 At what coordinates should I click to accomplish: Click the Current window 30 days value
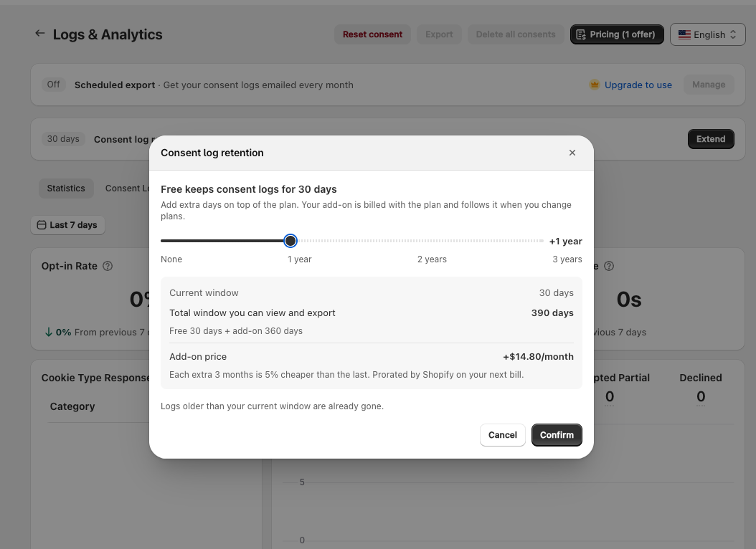tap(556, 293)
